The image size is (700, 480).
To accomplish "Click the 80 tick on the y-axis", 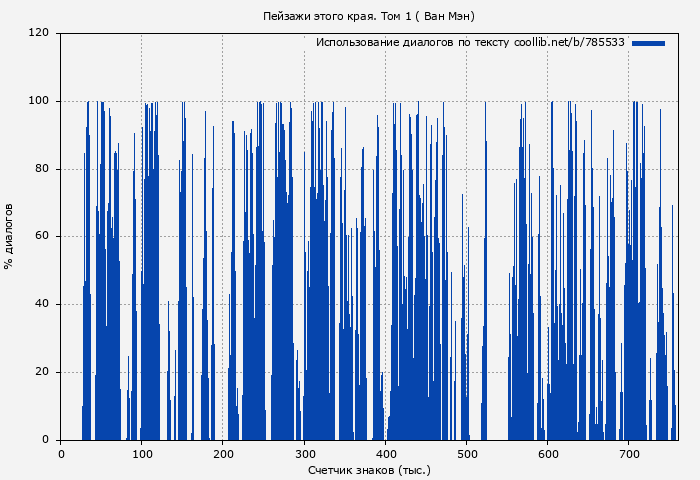I will tap(42, 169).
